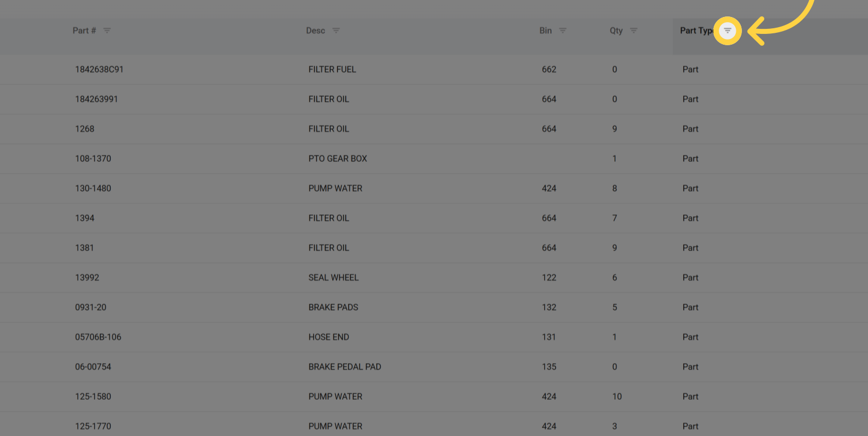Click the BRAKE PADS description cell

click(333, 308)
